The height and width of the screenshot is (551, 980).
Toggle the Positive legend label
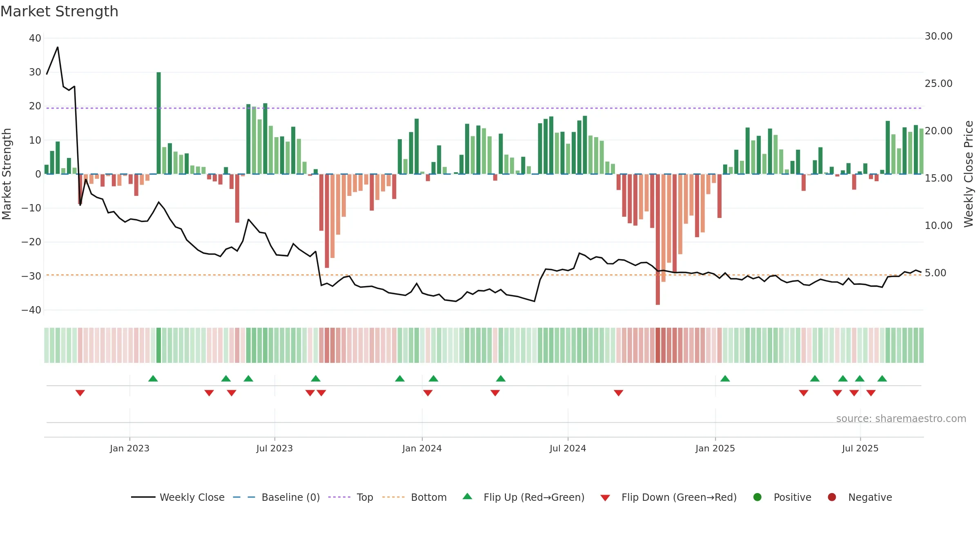click(793, 498)
